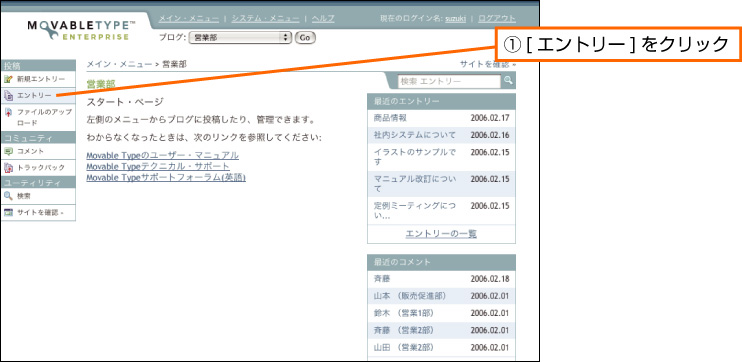Open Movable Typeのユーザー・マニュアル link
This screenshot has width=742, height=362.
click(162, 155)
